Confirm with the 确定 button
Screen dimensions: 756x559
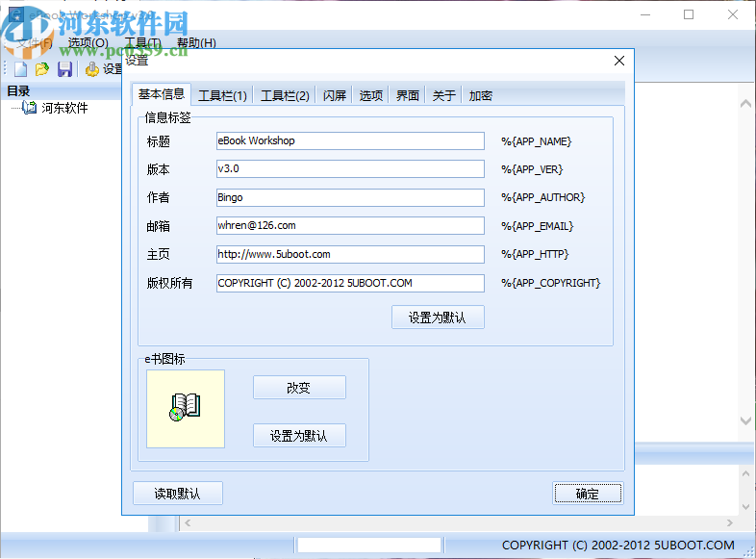point(588,494)
